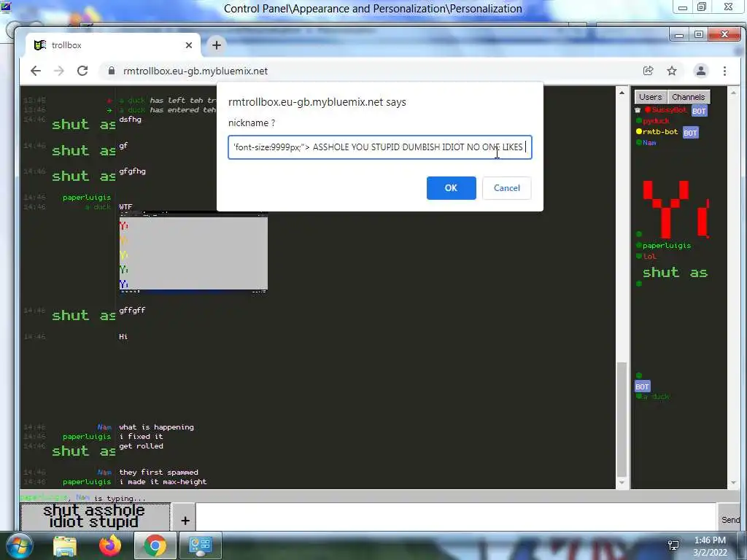747x560 pixels.
Task: Select the trollbox tab
Action: (113, 45)
